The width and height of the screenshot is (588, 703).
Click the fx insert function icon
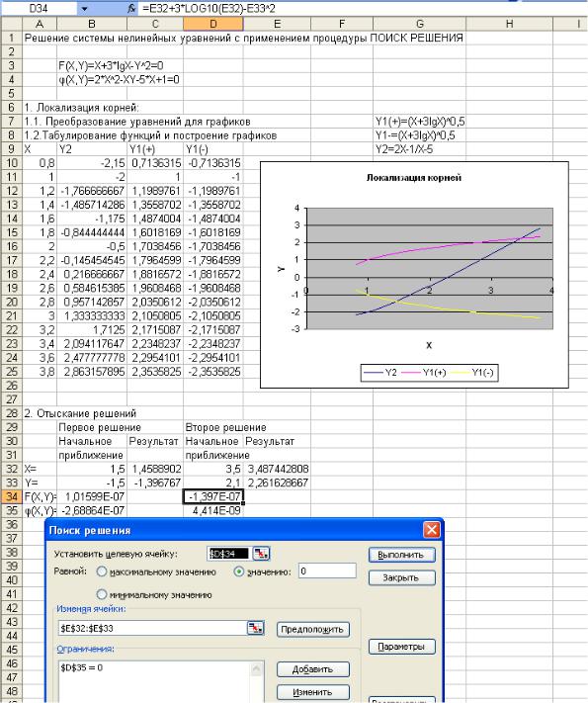pyautogui.click(x=131, y=9)
